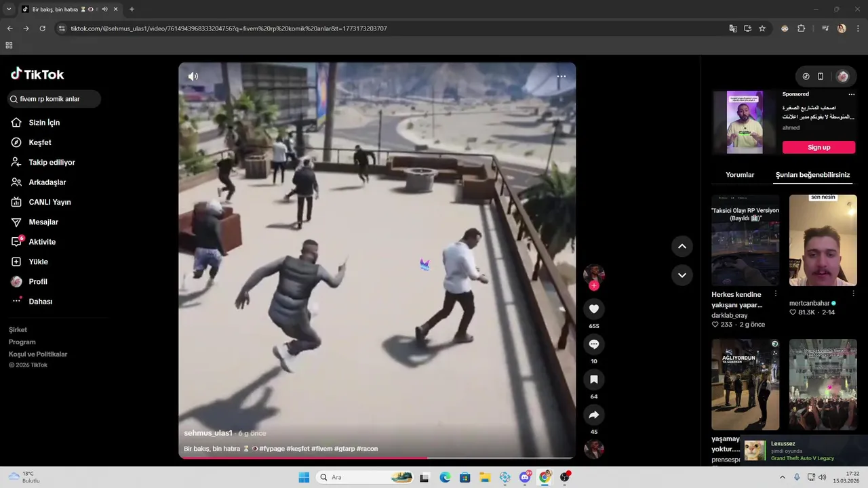Reload the page
The image size is (868, 488).
click(x=42, y=28)
